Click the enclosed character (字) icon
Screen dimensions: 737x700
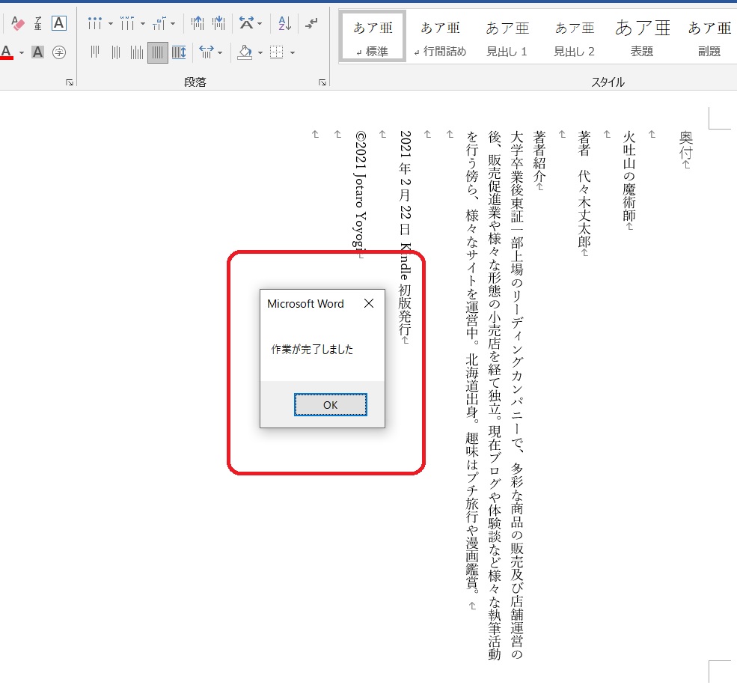pyautogui.click(x=59, y=52)
